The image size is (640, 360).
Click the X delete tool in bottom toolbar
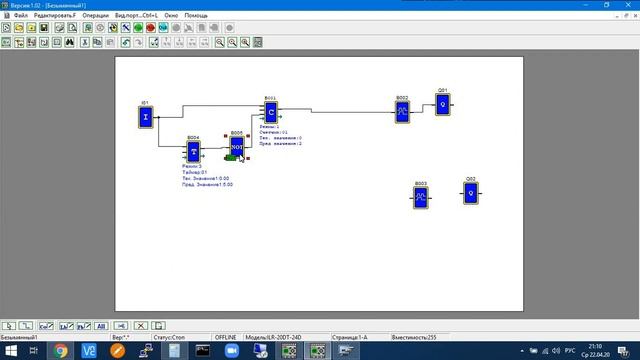140,326
